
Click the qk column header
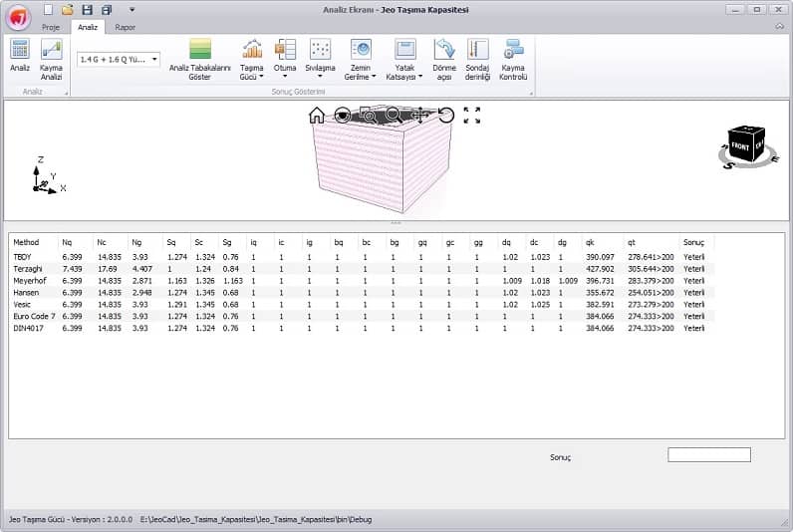coord(591,242)
